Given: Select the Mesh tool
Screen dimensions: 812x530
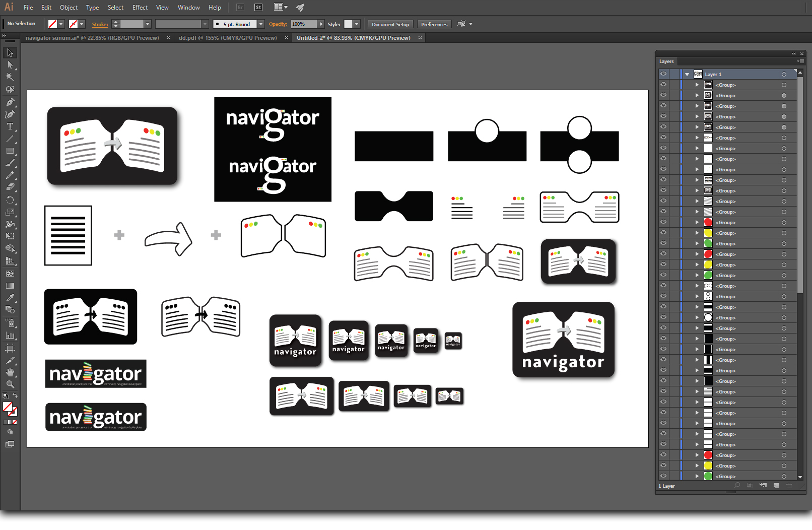Looking at the screenshot, I should point(10,274).
